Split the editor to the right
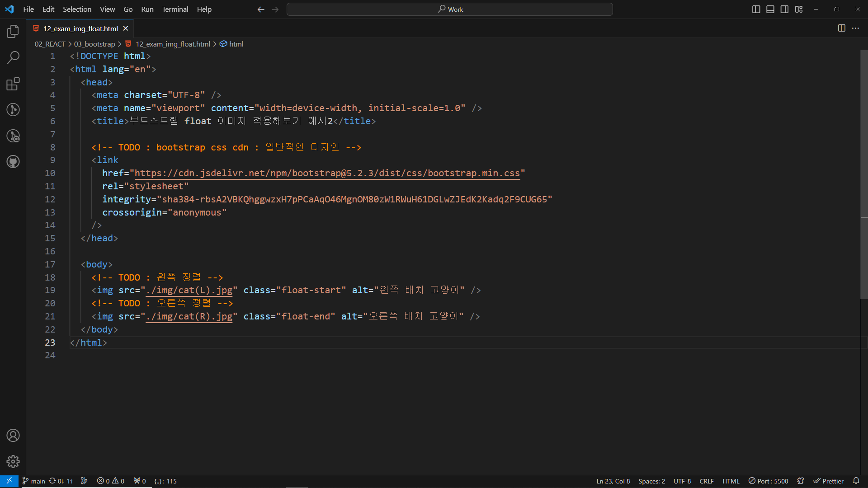The height and width of the screenshot is (488, 868). tap(841, 28)
